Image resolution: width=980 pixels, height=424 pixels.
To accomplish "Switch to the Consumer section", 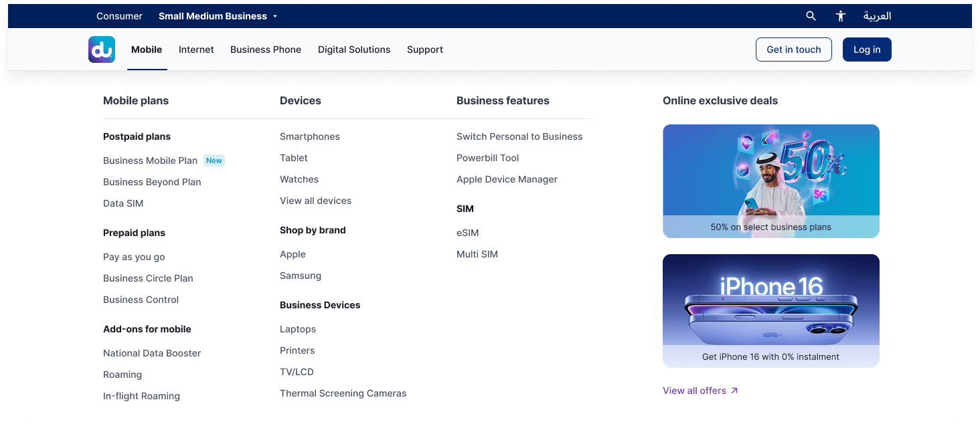I will click(119, 16).
